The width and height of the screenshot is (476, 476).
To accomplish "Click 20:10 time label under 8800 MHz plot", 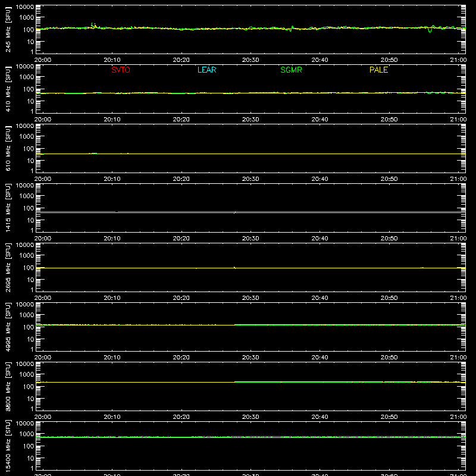I will tap(112, 417).
